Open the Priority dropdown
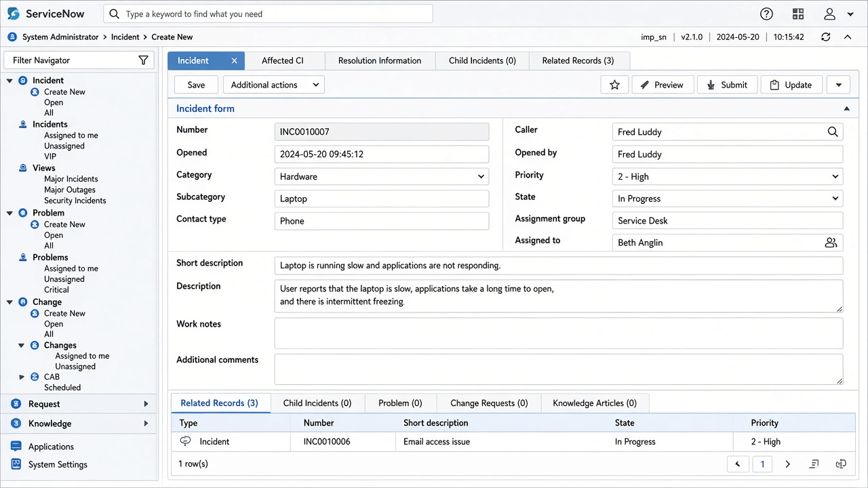The image size is (868, 488). click(728, 176)
